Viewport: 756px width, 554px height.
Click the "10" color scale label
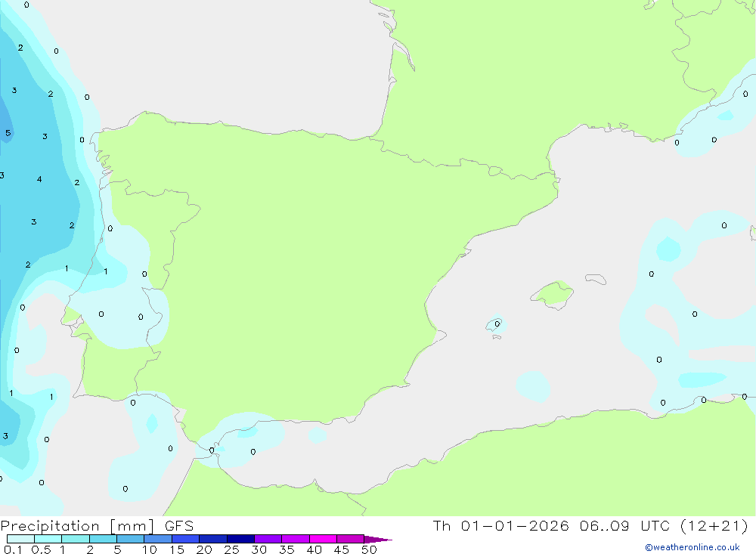click(x=150, y=549)
